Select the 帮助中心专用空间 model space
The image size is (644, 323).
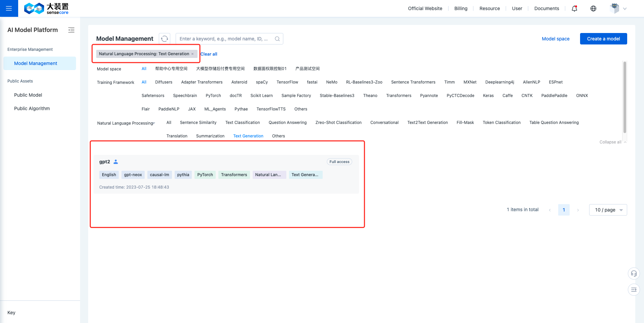171,69
